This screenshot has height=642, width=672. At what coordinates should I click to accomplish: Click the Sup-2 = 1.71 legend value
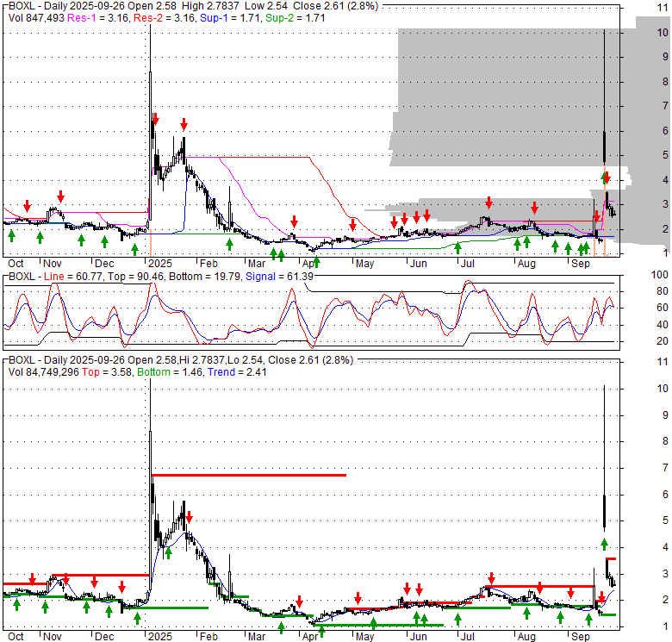pos(296,18)
